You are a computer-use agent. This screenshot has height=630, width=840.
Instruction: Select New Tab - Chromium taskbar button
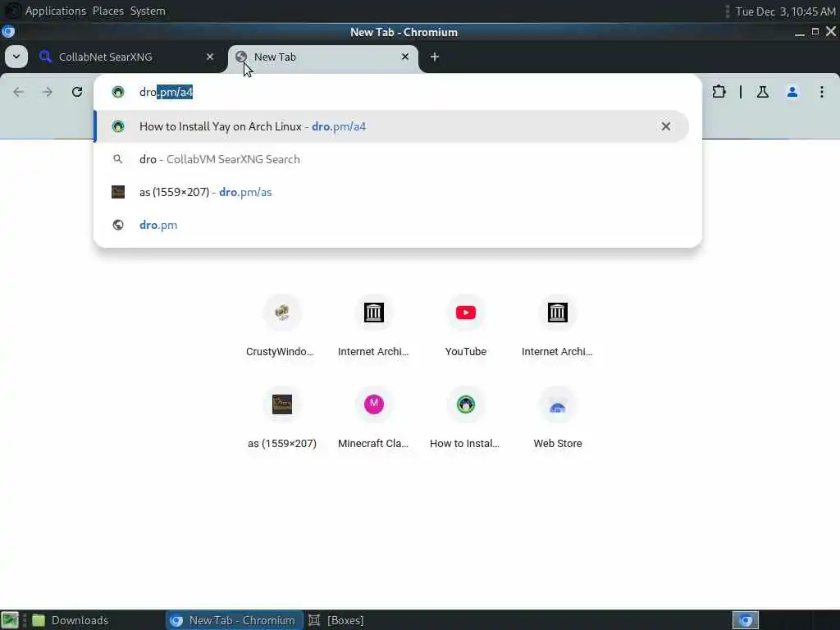coord(234,620)
